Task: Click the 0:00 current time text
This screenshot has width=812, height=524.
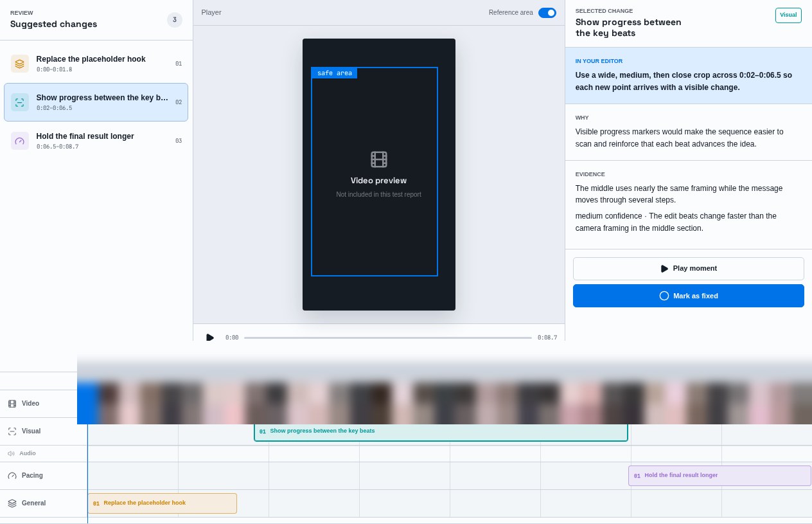Action: 232,338
